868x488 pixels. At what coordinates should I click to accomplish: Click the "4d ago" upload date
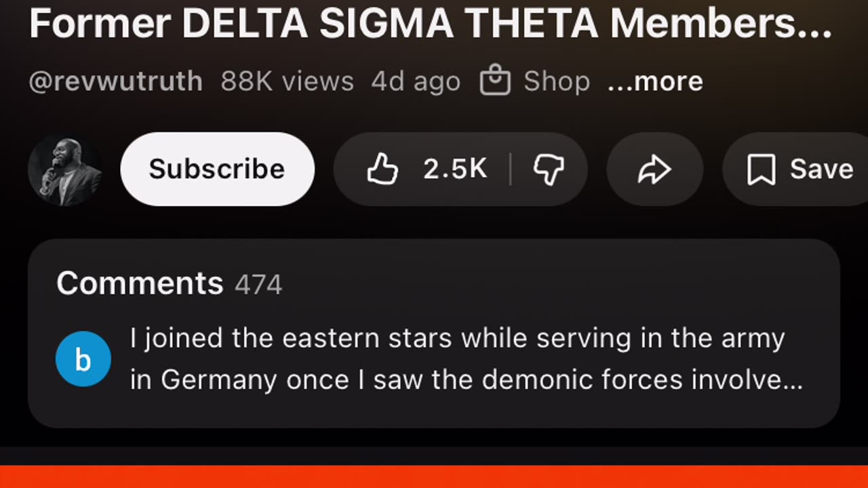pyautogui.click(x=416, y=81)
